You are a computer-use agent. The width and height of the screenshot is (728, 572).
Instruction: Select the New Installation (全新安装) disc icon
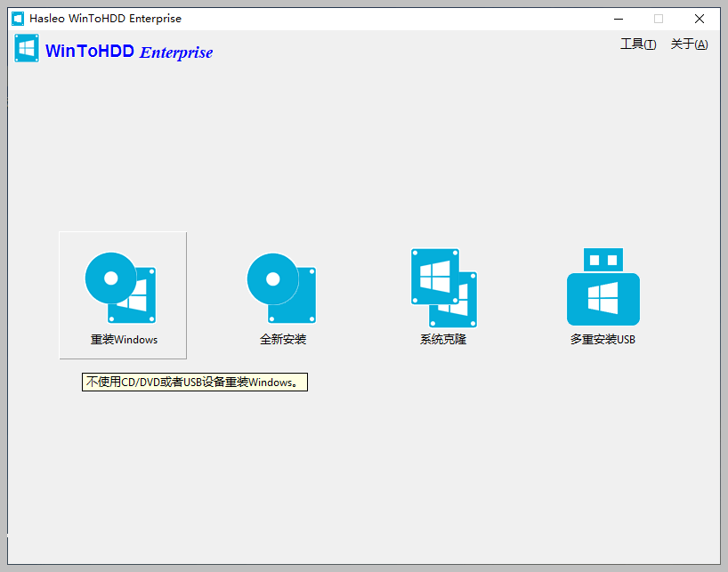[x=282, y=288]
